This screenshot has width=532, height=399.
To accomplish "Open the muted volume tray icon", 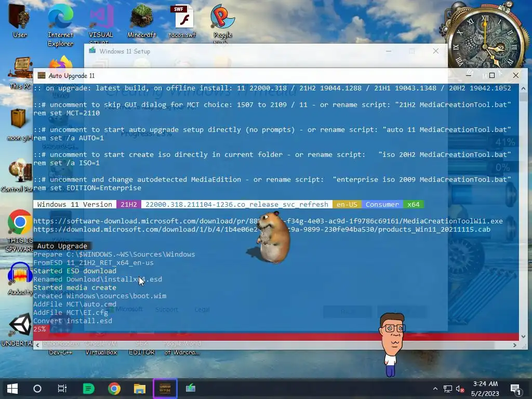I will [x=460, y=389].
